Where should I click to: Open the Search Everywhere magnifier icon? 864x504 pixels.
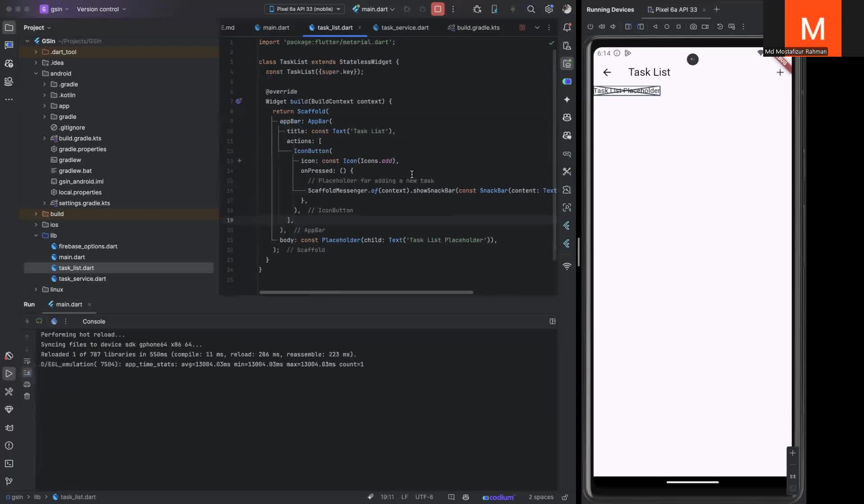click(531, 9)
